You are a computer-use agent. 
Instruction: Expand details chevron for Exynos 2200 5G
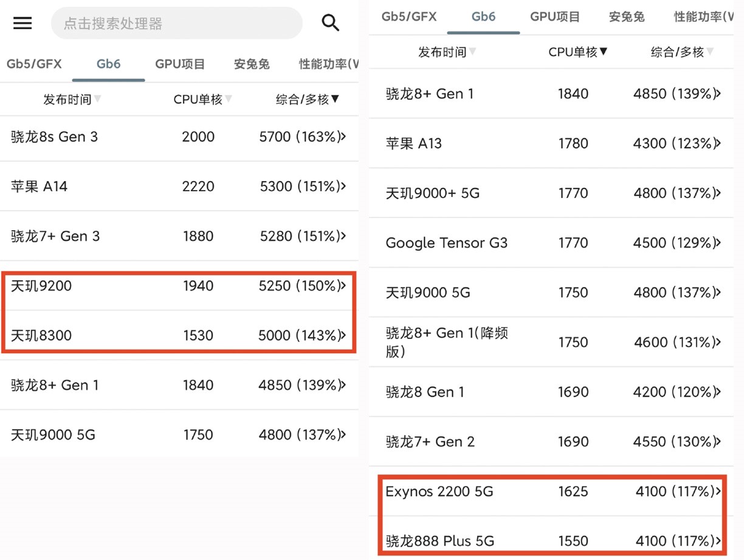point(718,491)
